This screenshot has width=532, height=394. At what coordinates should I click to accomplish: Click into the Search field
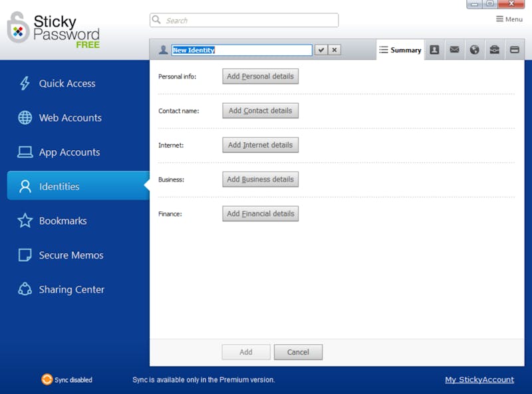[244, 20]
